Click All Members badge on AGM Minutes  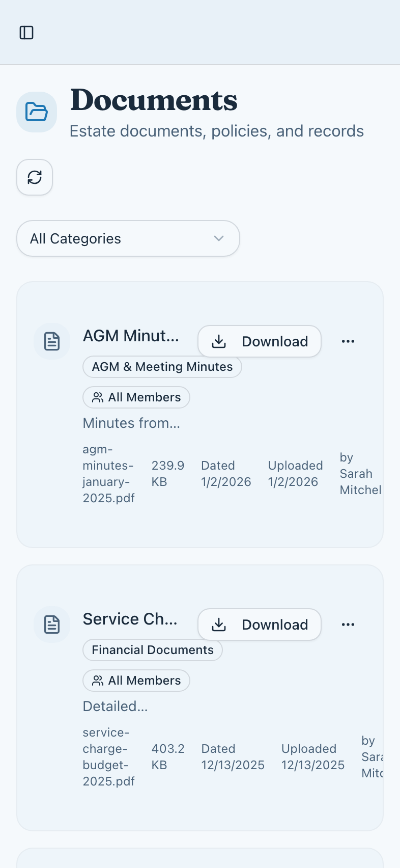tap(136, 397)
